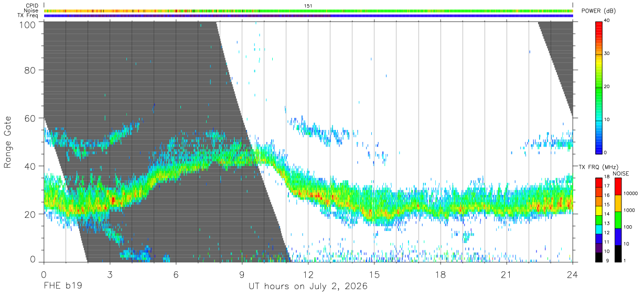Image resolution: width=644 pixels, height=297 pixels.
Task: Click the CPID value 151
Action: point(308,6)
